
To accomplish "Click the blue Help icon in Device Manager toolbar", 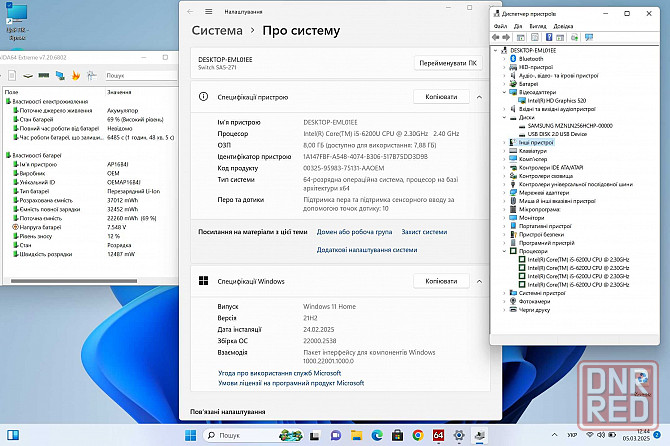I will 549,38.
